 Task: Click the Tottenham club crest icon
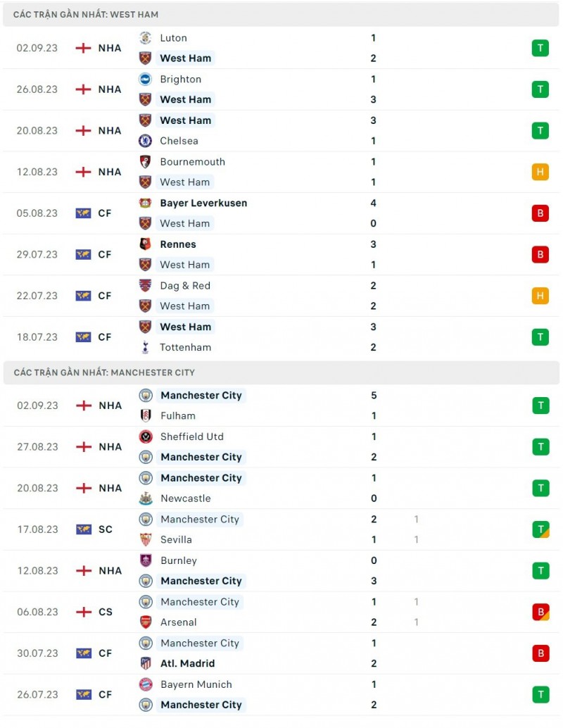coord(146,347)
